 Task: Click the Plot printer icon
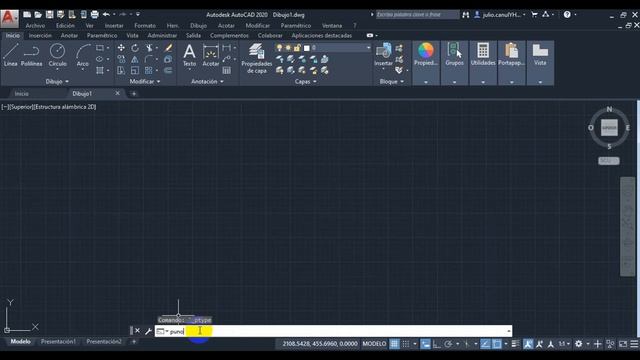click(95, 15)
